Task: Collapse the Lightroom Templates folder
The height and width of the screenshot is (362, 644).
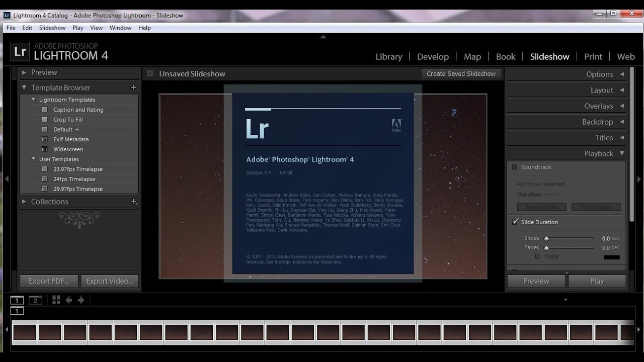Action: point(34,100)
